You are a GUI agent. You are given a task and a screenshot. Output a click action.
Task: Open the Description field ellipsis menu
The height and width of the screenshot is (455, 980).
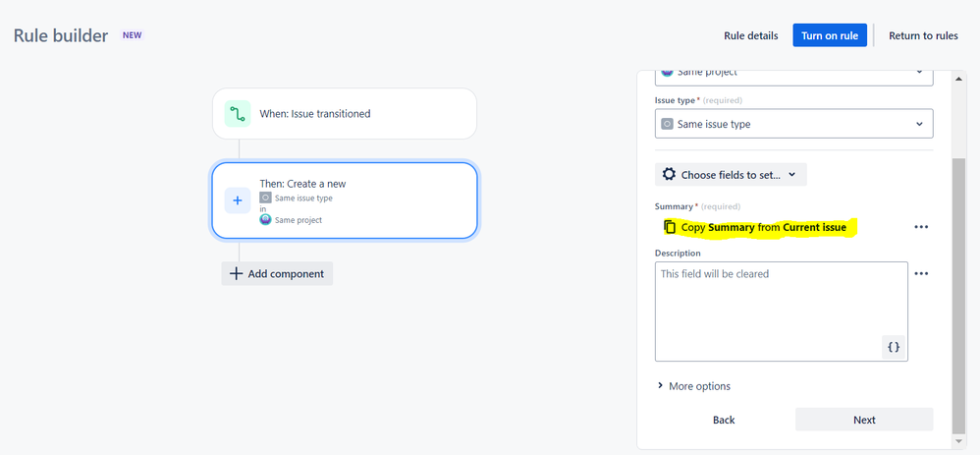click(x=920, y=274)
